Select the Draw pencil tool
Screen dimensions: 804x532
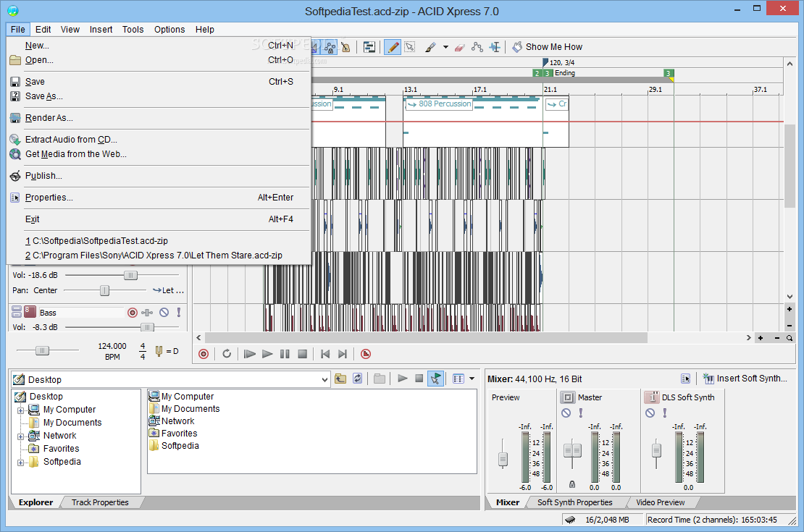click(x=393, y=47)
